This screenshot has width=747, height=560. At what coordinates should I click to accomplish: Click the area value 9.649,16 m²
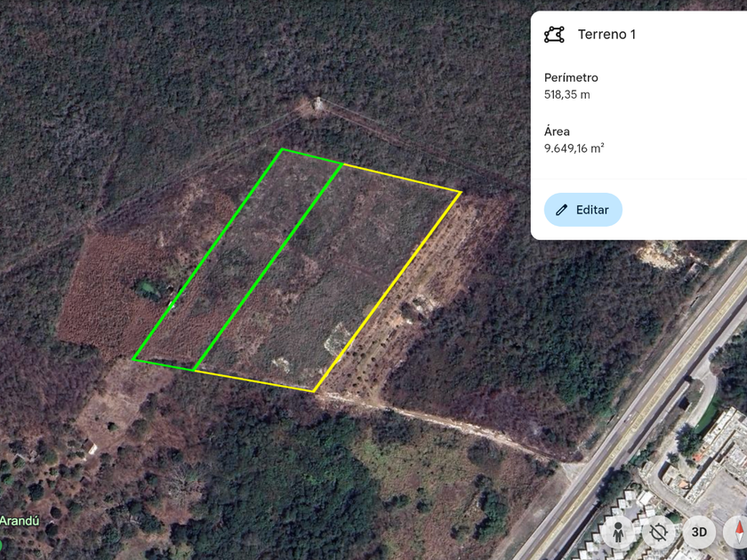[574, 148]
